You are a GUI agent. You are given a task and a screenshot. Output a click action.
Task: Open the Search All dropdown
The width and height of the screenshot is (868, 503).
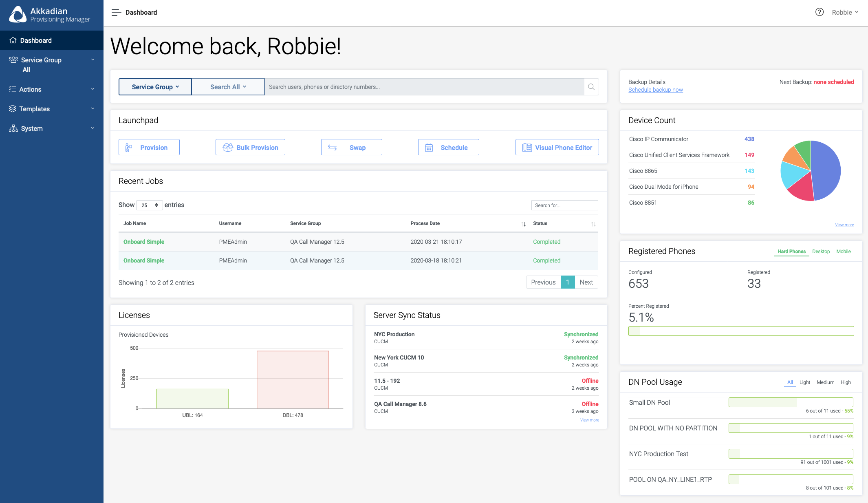[x=228, y=87]
